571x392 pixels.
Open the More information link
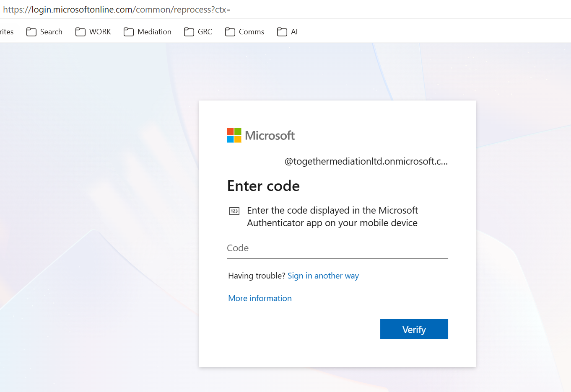coord(260,298)
